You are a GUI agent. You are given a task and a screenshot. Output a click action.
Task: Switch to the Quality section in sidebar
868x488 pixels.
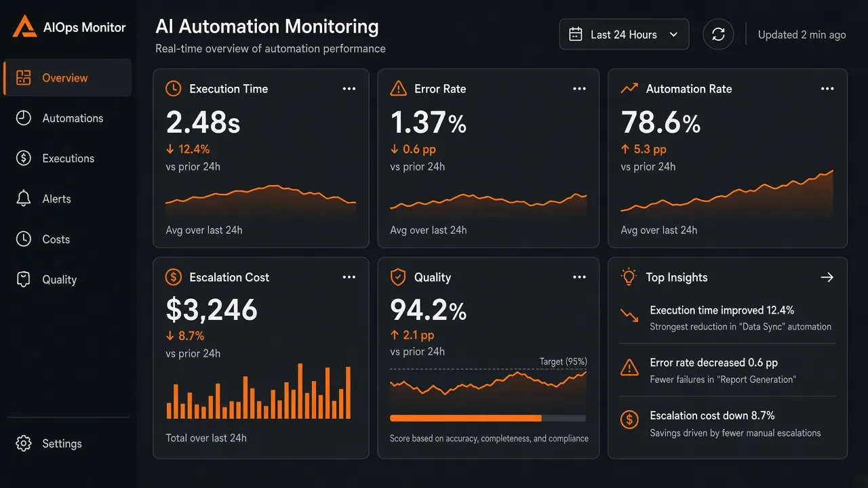68,279
